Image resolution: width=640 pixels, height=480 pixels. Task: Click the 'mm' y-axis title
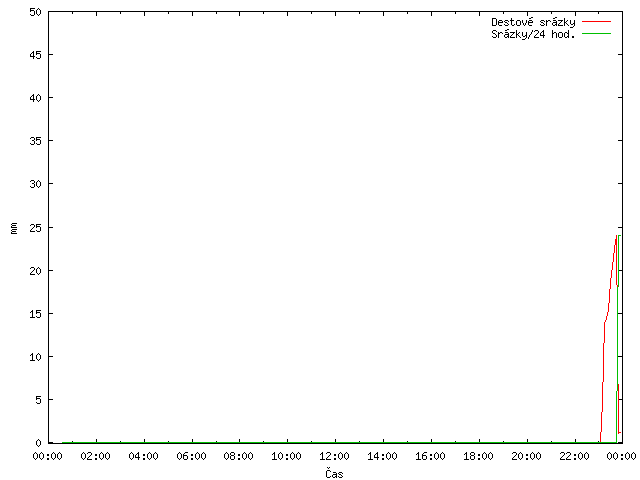coord(14,228)
